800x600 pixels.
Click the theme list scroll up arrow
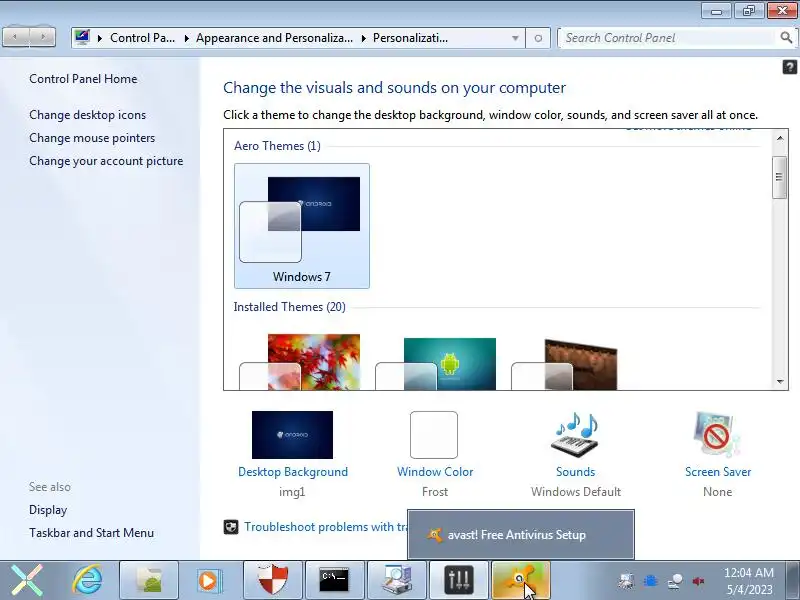pos(779,138)
